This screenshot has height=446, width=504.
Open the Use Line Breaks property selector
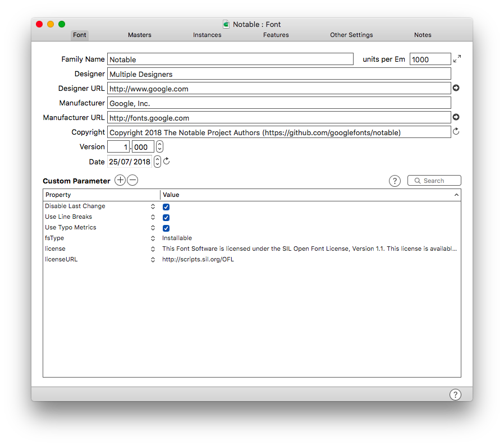pos(153,217)
